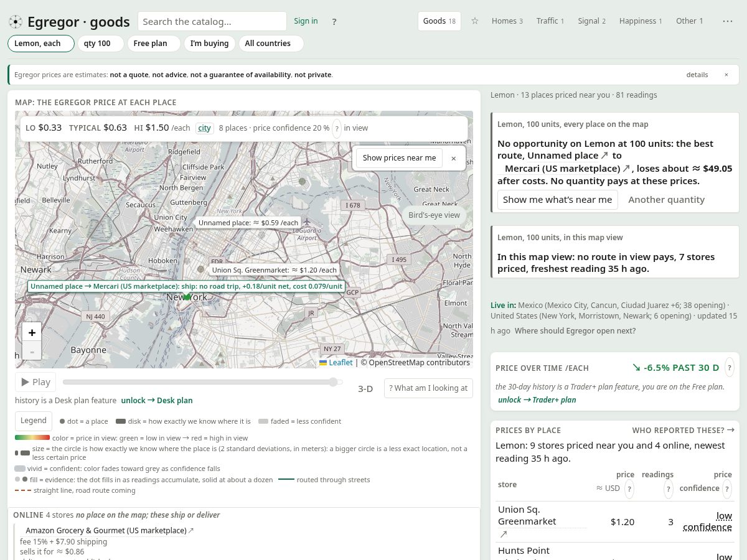This screenshot has width=747, height=560.
Task: Open the Happiness tab
Action: (641, 21)
